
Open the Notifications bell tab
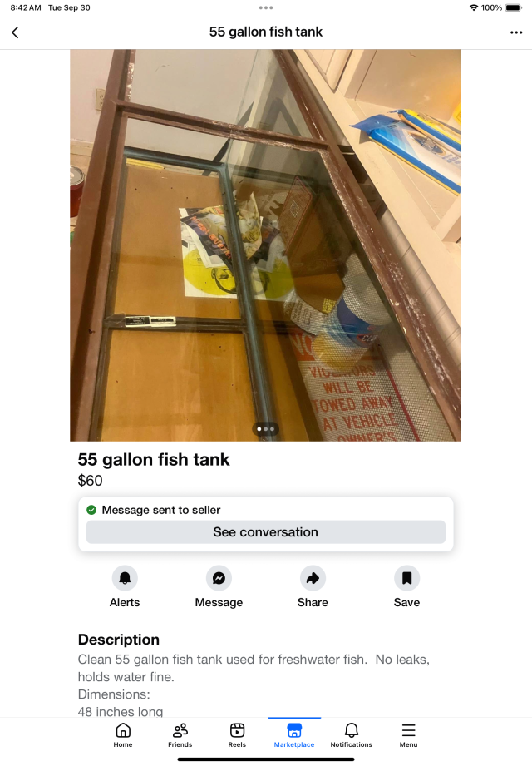pyautogui.click(x=352, y=734)
